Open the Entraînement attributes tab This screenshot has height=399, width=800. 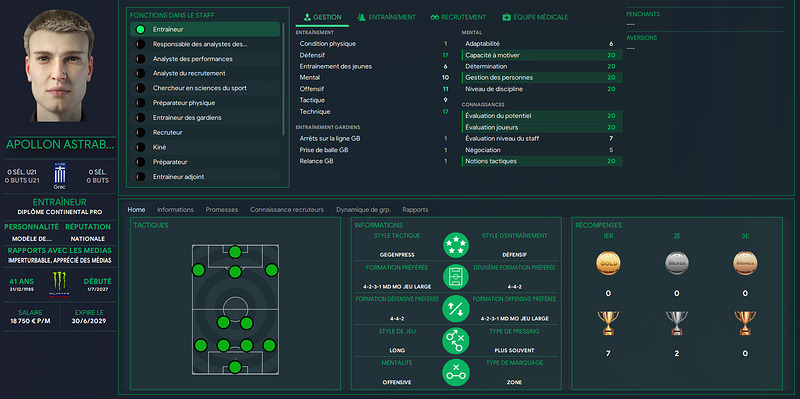point(386,17)
